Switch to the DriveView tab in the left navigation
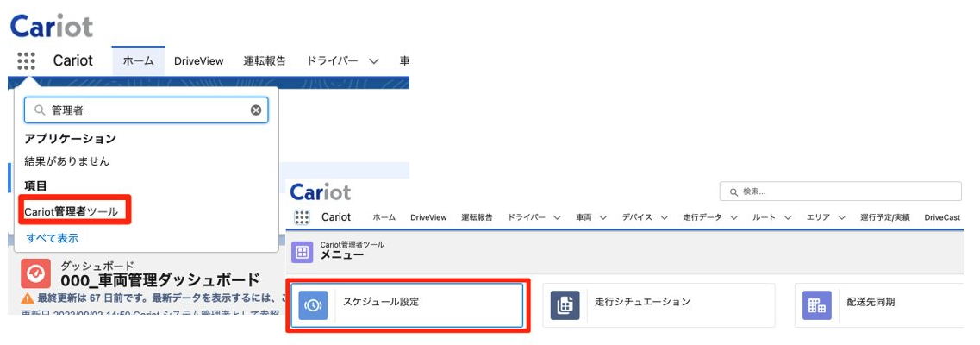980x345 pixels. pyautogui.click(x=199, y=60)
